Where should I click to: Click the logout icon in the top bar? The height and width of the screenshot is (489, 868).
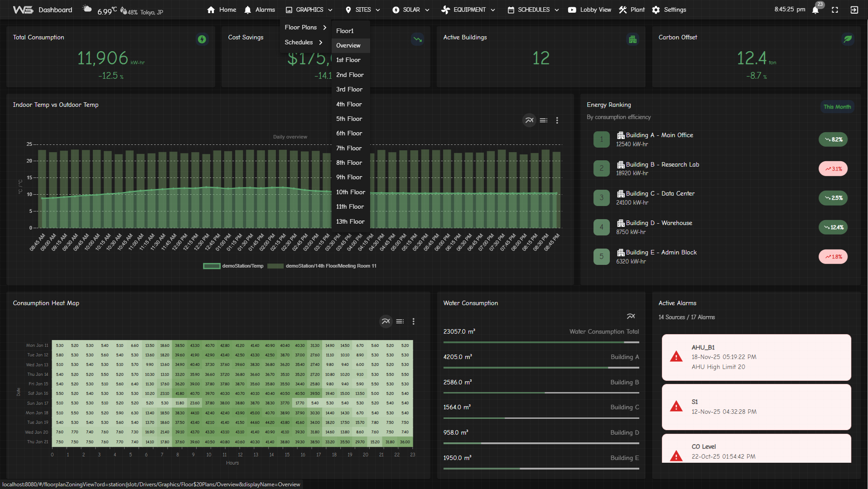[x=854, y=10]
